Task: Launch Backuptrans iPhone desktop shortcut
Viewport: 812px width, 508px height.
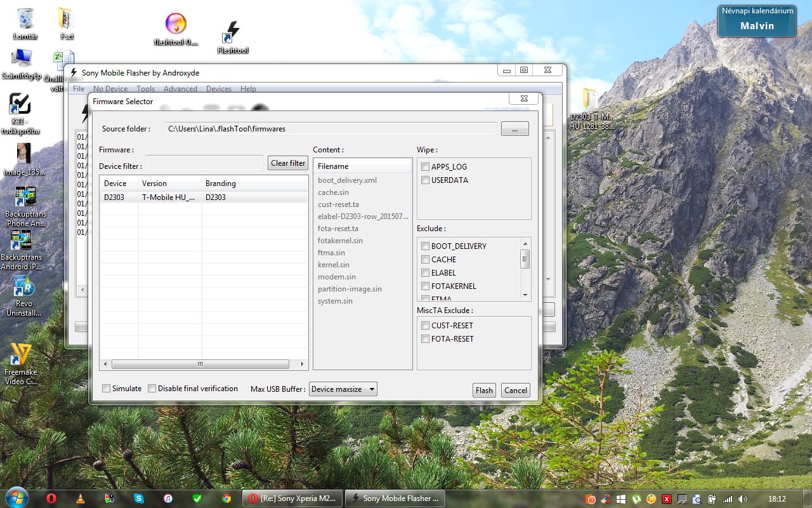Action: [25, 206]
